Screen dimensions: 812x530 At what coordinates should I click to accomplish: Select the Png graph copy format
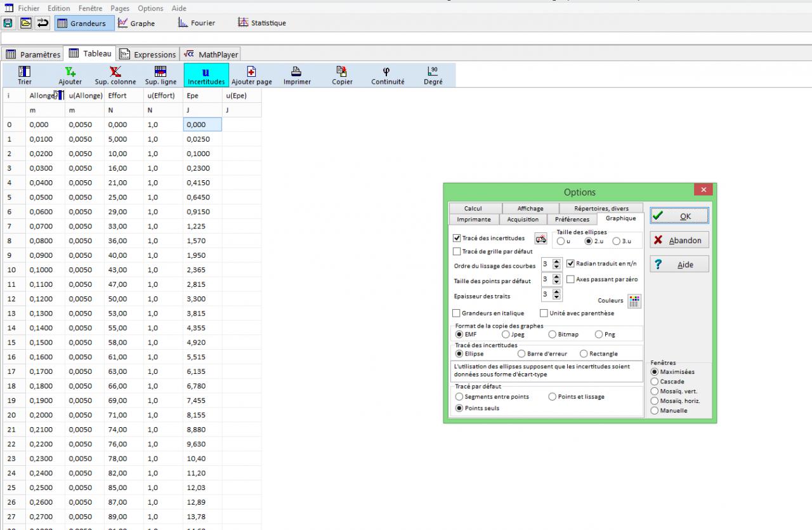599,335
